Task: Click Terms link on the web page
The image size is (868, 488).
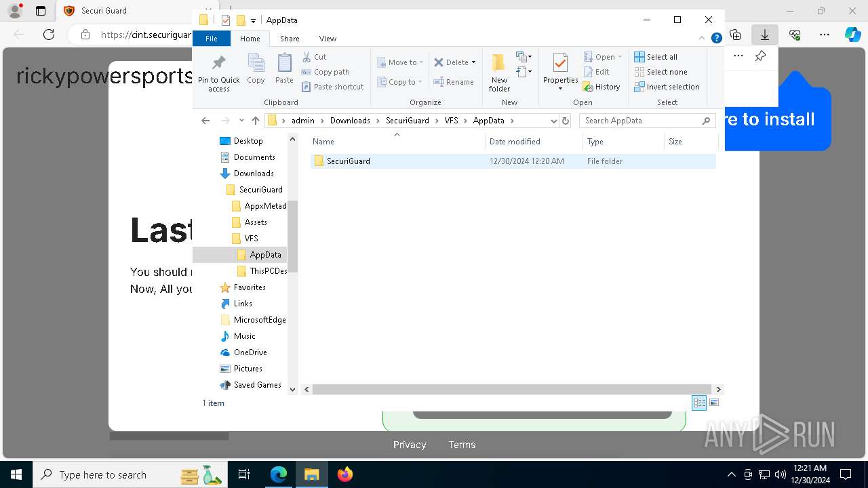Action: (x=462, y=445)
